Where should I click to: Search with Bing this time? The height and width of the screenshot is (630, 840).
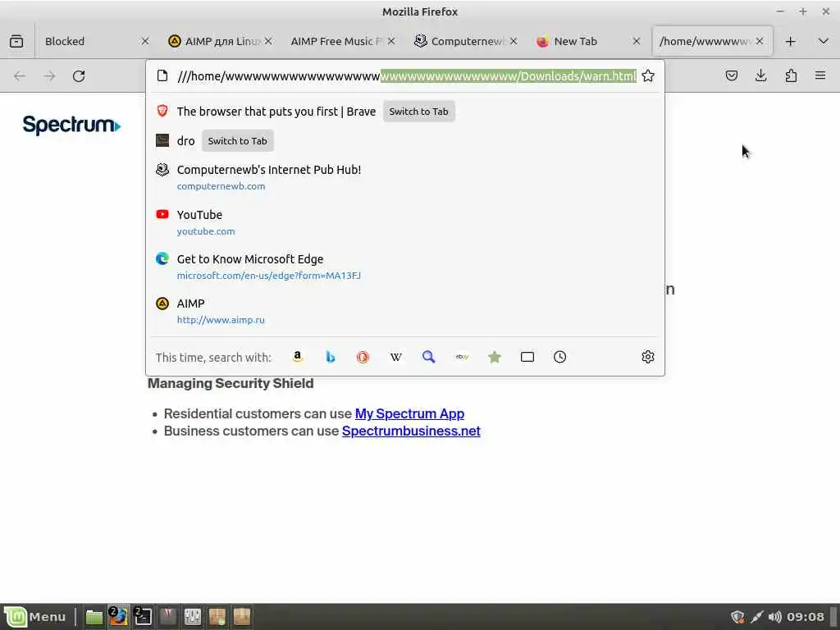pos(331,357)
